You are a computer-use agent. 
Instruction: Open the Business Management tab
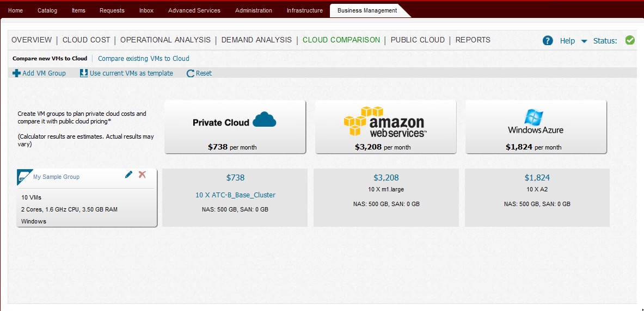click(367, 10)
